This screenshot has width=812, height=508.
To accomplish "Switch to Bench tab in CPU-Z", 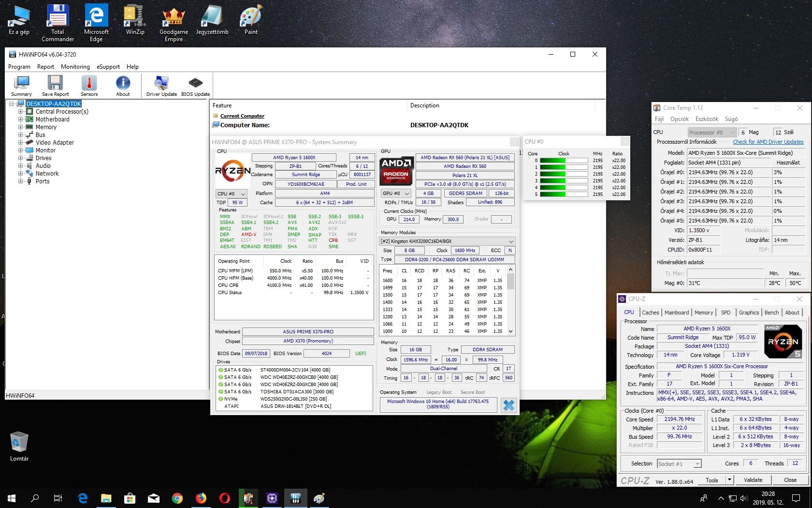I will [x=771, y=313].
